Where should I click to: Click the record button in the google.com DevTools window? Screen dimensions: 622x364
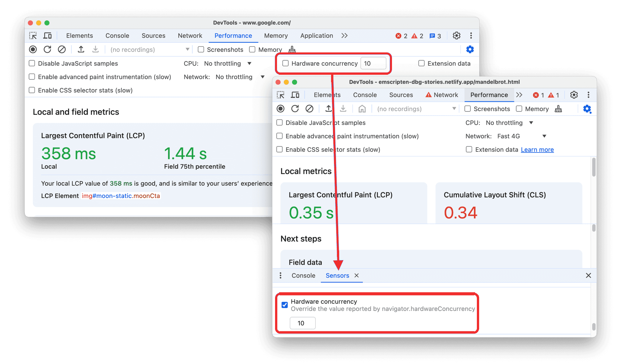coord(33,50)
